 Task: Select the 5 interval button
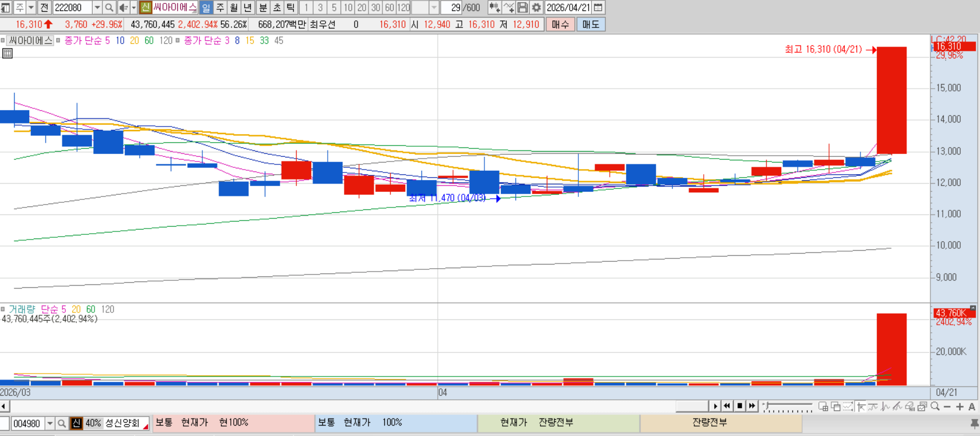click(x=334, y=8)
